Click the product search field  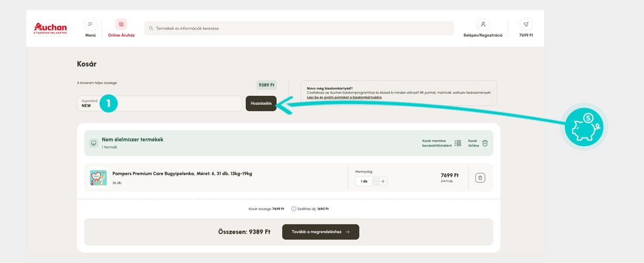(x=299, y=28)
